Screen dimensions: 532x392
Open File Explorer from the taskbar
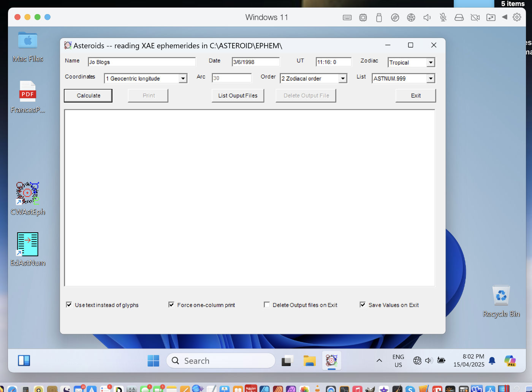tap(309, 360)
